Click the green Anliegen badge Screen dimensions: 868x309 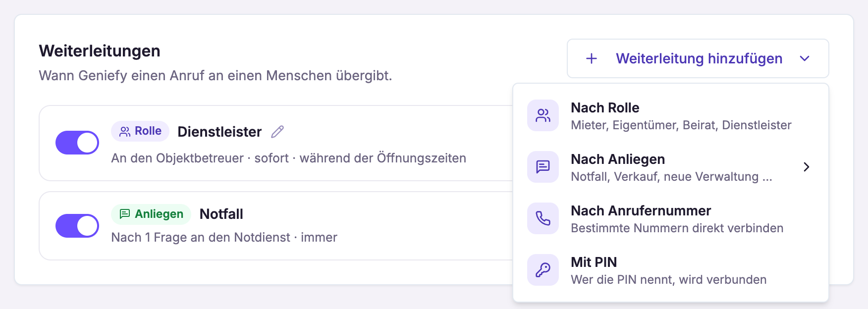click(x=151, y=214)
